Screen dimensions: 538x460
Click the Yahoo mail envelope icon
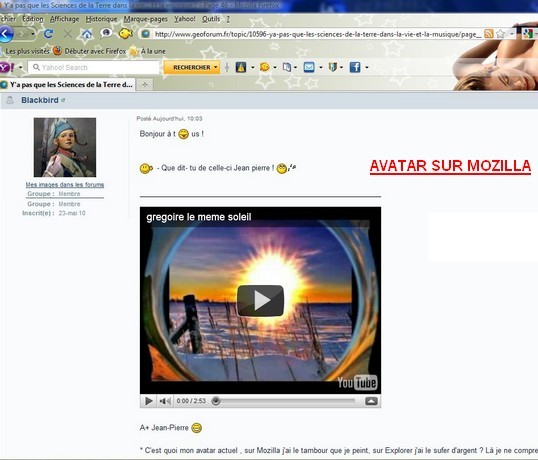[x=309, y=67]
